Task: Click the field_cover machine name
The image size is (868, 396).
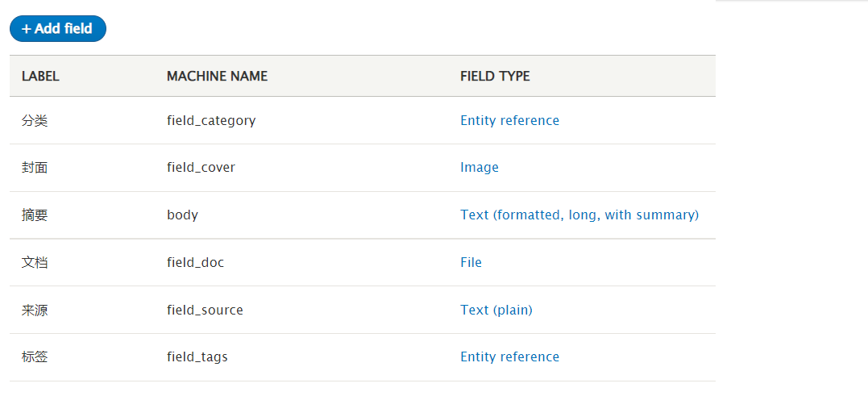Action: point(201,167)
